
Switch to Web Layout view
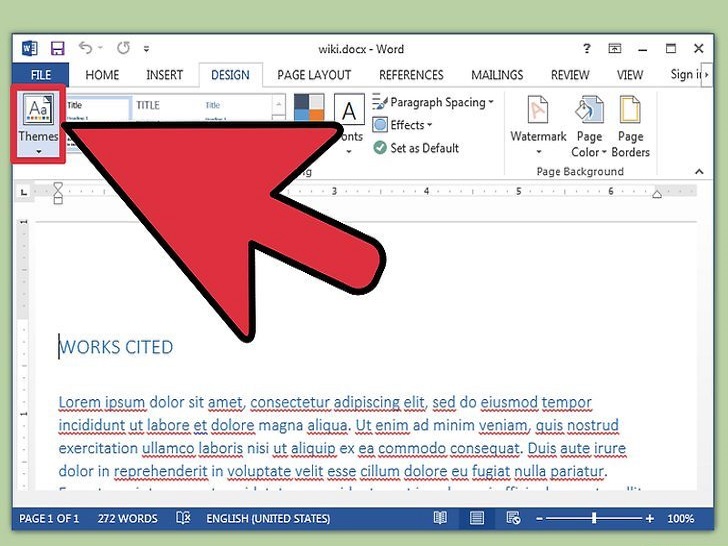coord(513,518)
